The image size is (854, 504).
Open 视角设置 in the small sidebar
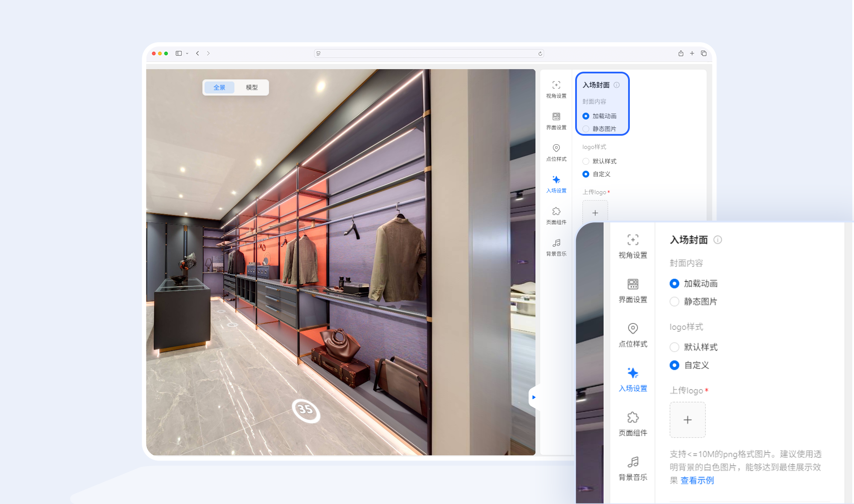556,90
